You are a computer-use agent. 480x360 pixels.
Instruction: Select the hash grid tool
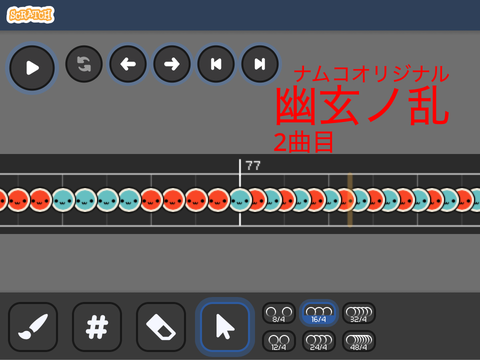97,327
